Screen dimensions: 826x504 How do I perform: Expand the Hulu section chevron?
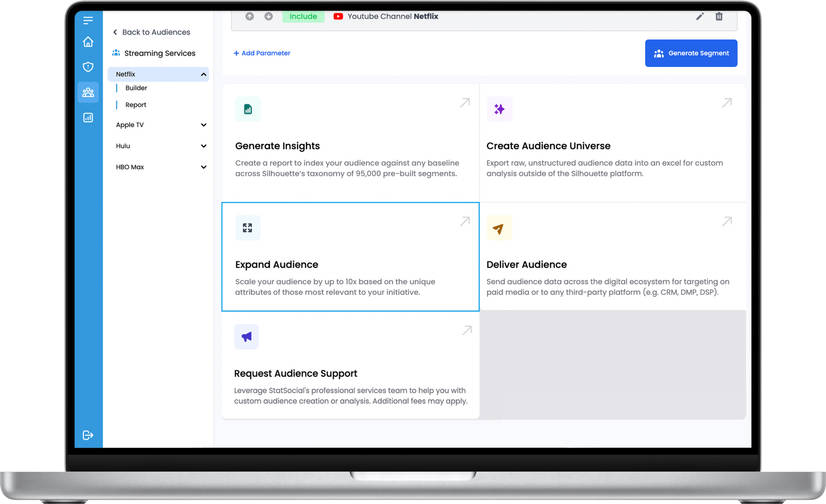203,146
